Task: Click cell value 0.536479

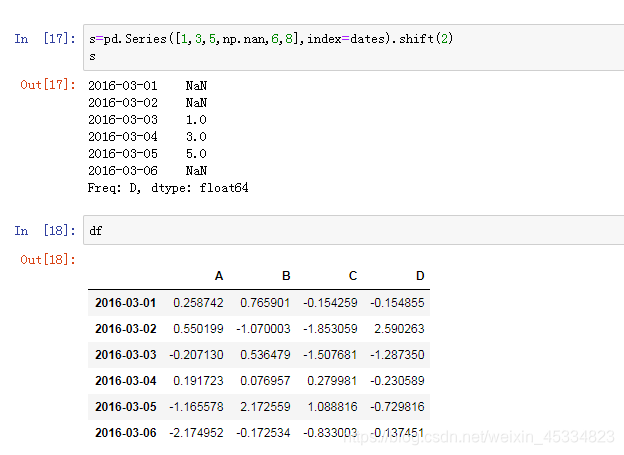Action: click(265, 355)
